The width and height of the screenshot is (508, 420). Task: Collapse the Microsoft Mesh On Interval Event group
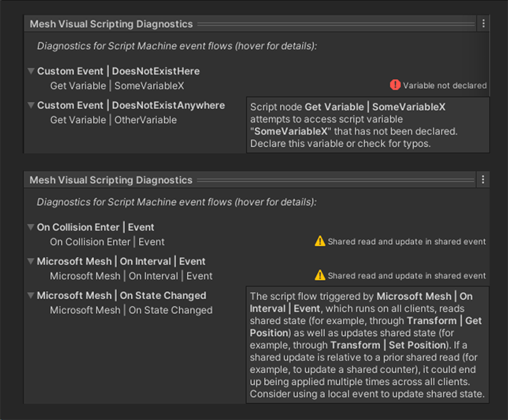click(31, 261)
